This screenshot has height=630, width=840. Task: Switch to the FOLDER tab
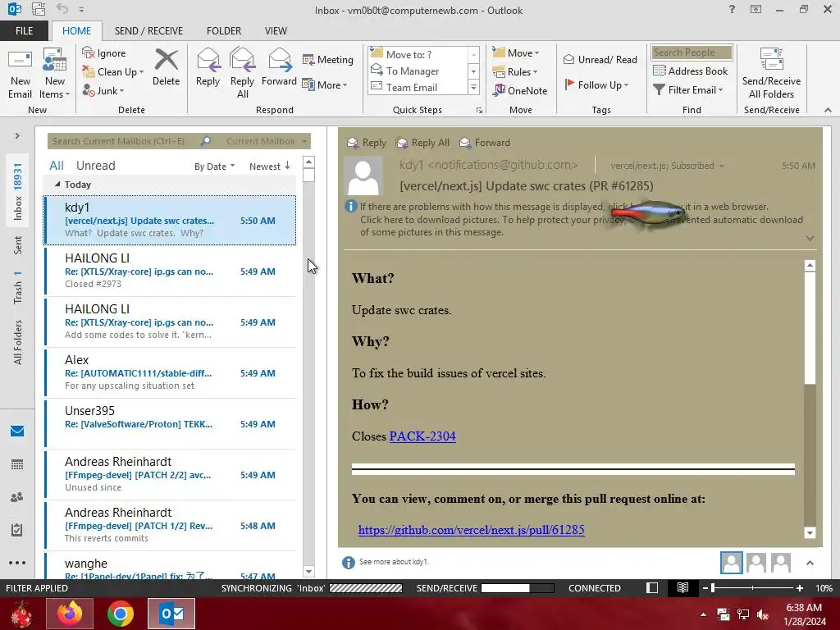pos(224,31)
